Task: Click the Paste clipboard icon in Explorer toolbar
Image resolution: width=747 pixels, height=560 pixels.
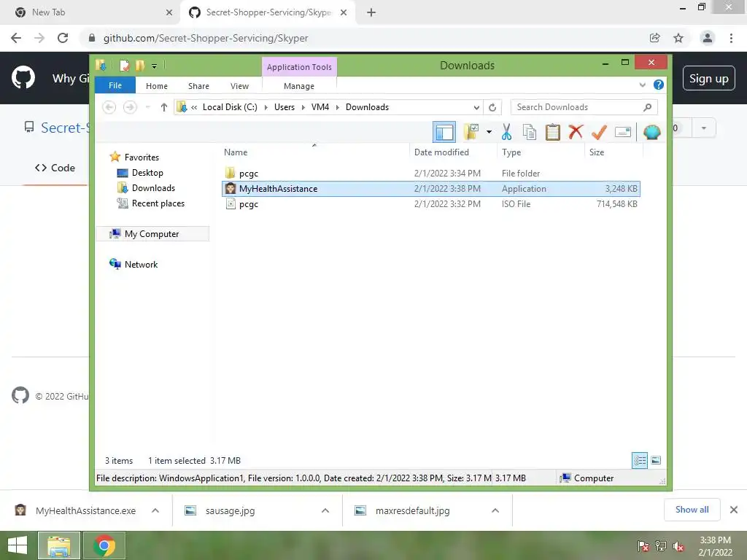Action: tap(553, 133)
